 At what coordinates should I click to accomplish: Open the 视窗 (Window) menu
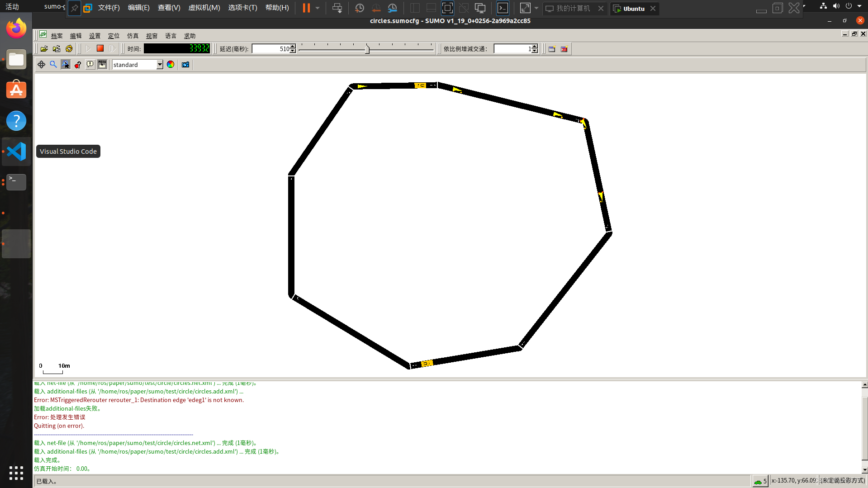(152, 36)
